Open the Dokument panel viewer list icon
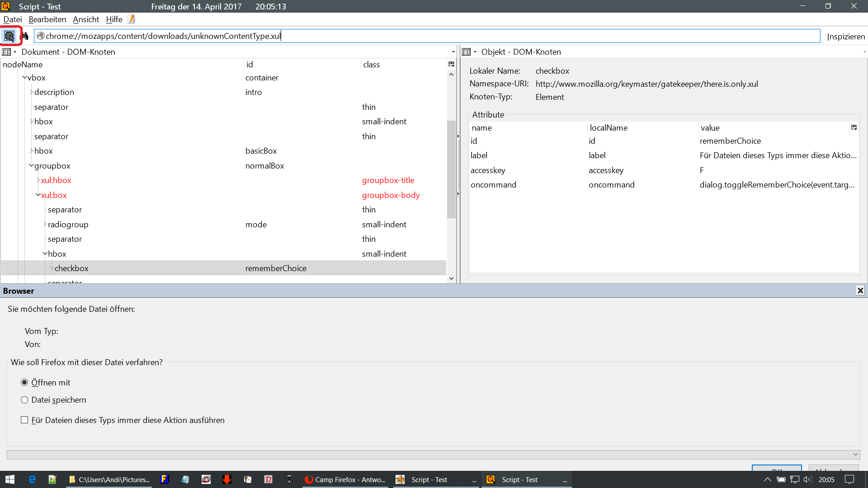 [x=7, y=52]
